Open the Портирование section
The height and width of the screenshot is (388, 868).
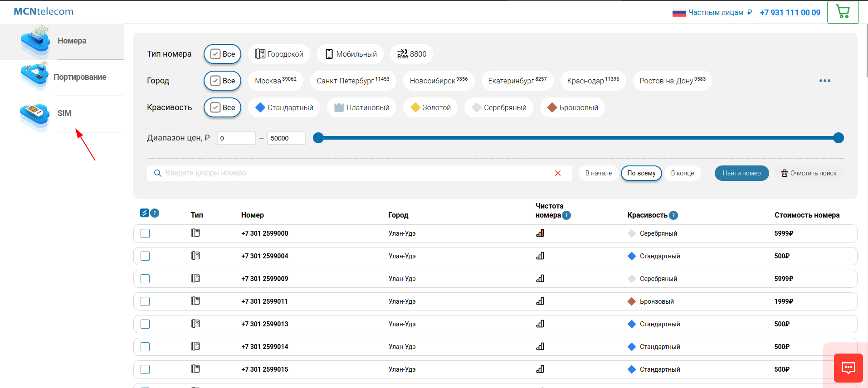tap(80, 77)
